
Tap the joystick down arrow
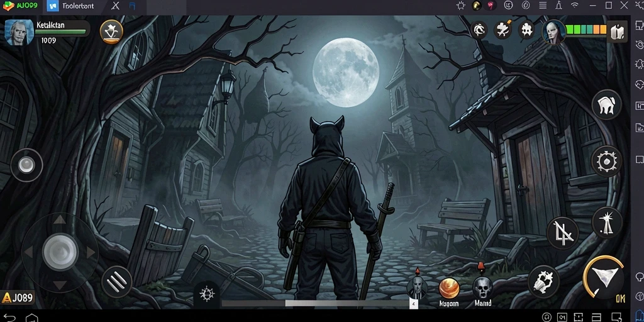pos(60,285)
